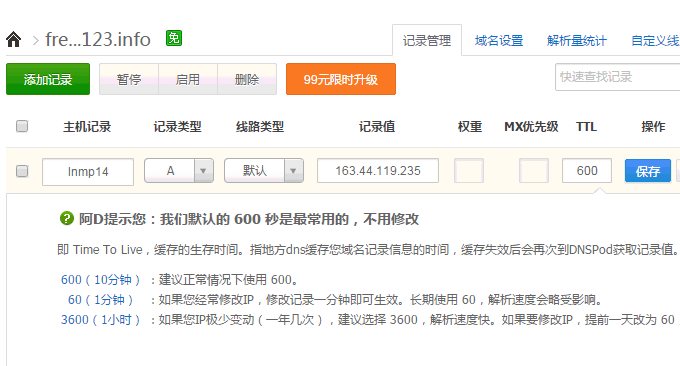680x366 pixels.
Task: Click the TTL field showing 600
Action: pyautogui.click(x=587, y=170)
